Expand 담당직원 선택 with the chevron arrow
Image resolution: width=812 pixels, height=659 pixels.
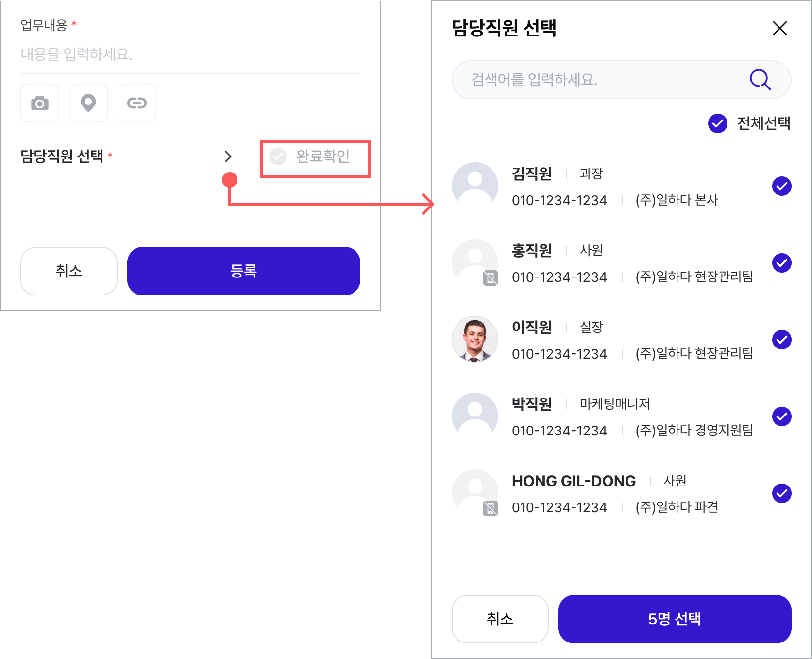click(228, 156)
